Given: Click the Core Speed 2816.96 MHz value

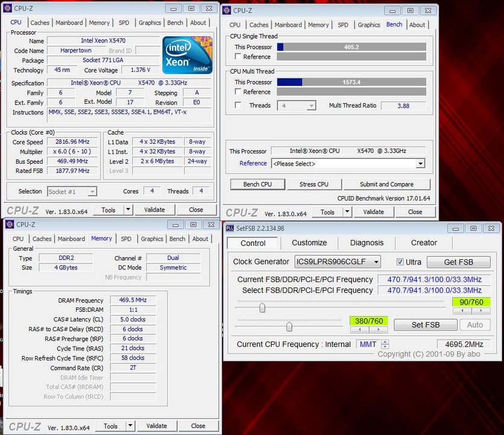Looking at the screenshot, I should [x=72, y=142].
